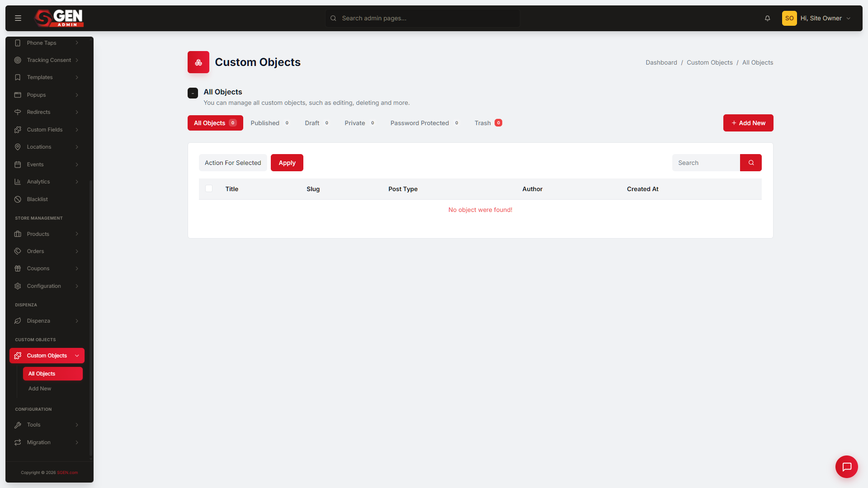Click the red Custom Objects header icon
Screen dimensions: 868x488
coord(198,62)
